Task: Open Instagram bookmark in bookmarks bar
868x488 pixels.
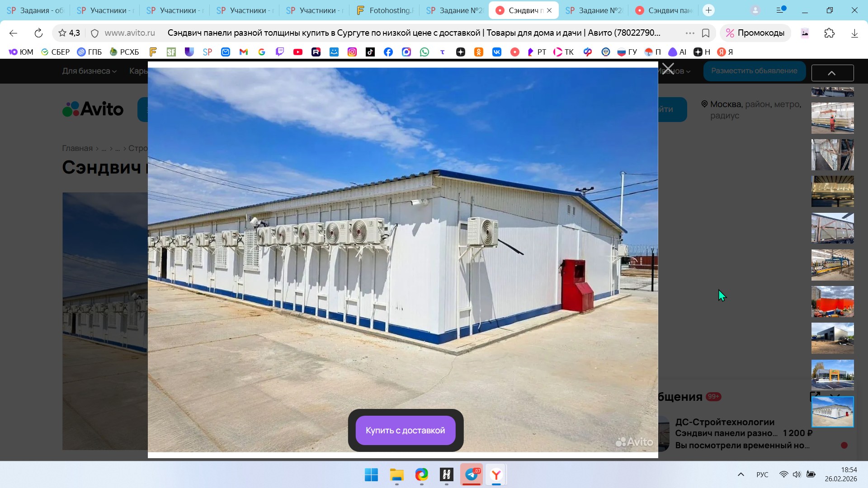Action: click(x=352, y=52)
